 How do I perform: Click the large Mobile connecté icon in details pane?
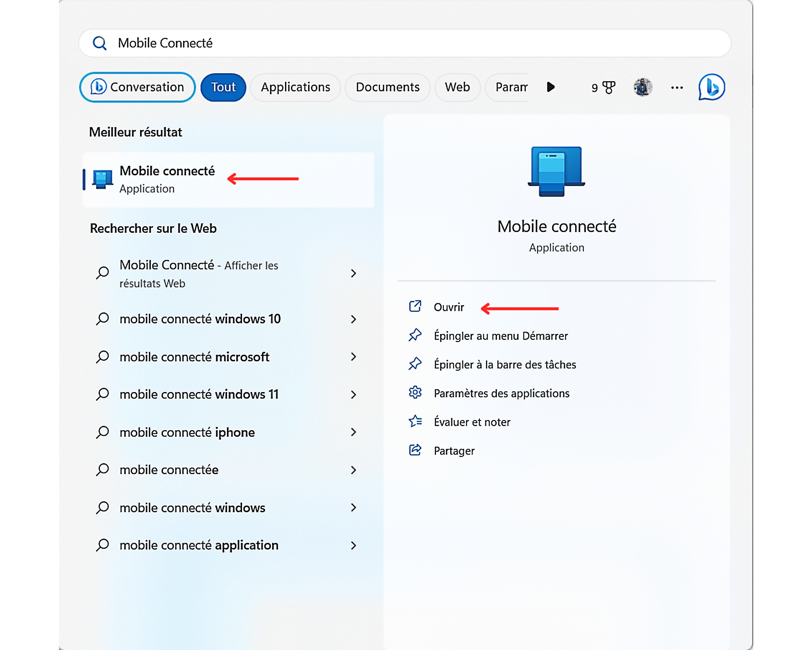click(x=556, y=171)
